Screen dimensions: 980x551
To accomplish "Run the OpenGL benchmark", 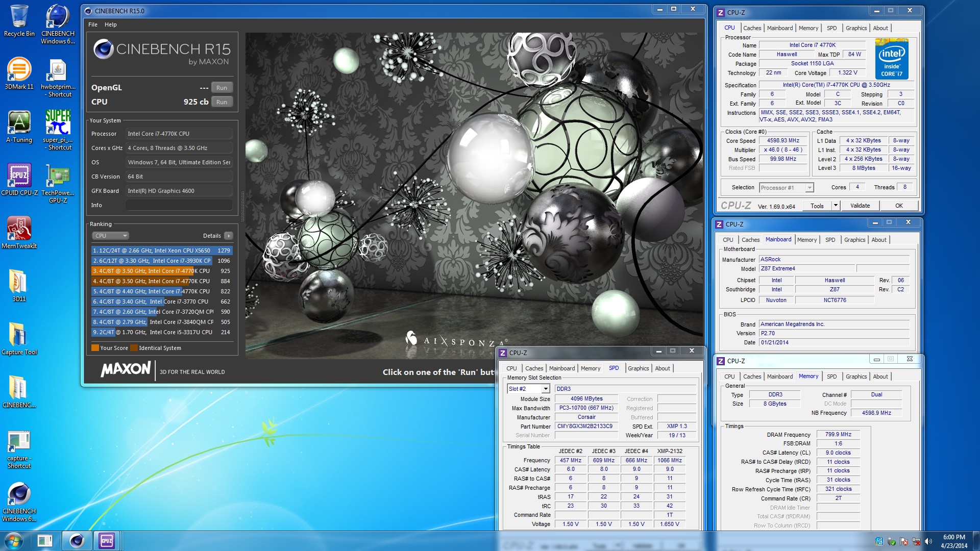I will point(222,88).
